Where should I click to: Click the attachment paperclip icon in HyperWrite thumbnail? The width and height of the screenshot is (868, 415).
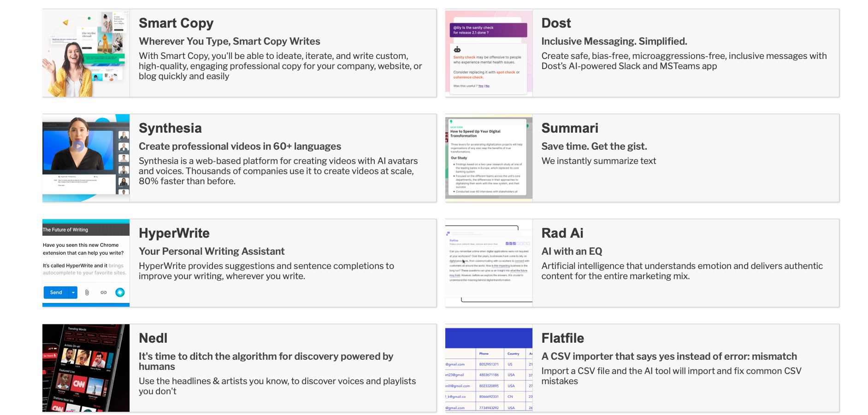pos(87,292)
